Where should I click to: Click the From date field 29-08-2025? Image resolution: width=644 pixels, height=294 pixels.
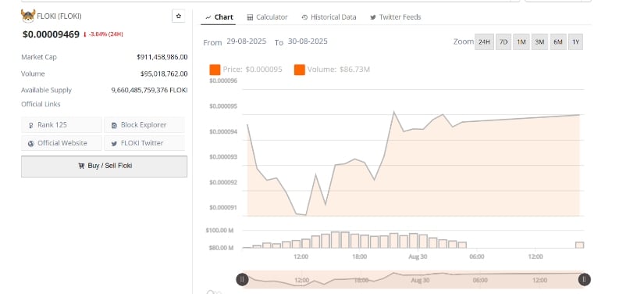point(247,41)
